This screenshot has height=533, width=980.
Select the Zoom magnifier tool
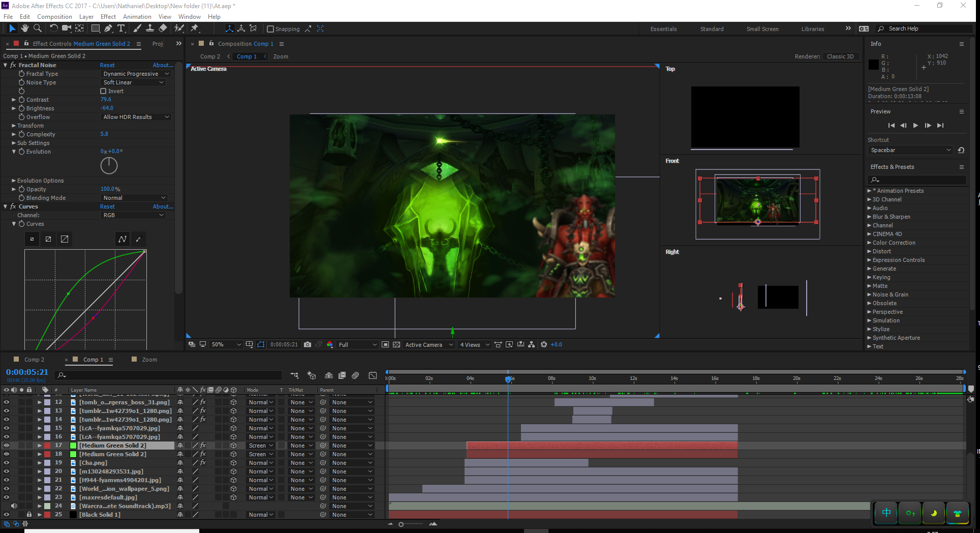(37, 28)
